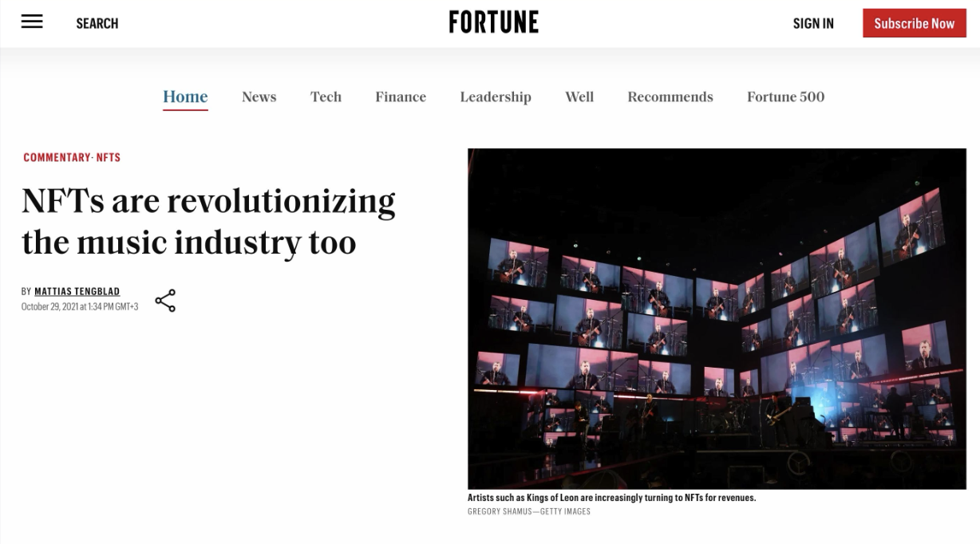Open the Tech section
Image resolution: width=980 pixels, height=544 pixels.
point(326,97)
